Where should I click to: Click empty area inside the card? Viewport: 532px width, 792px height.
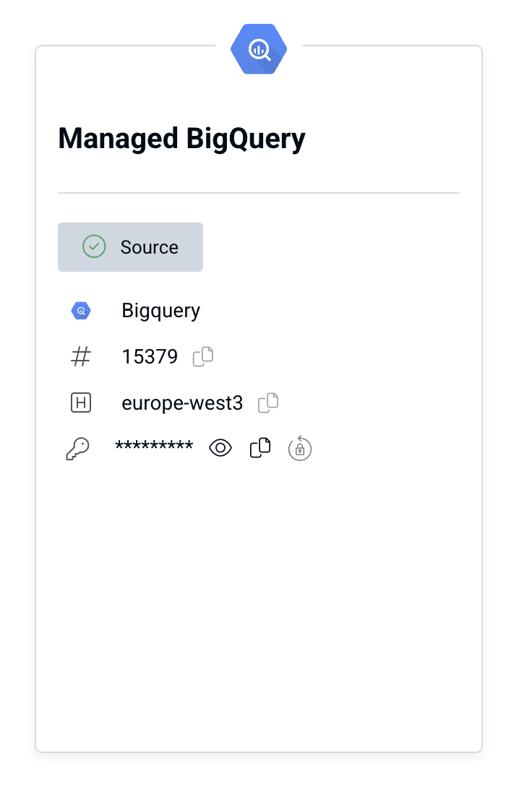coord(259,606)
